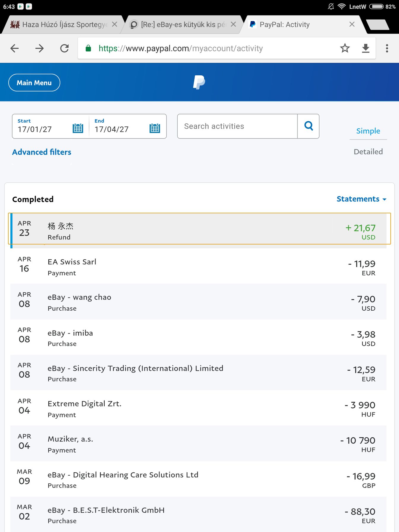Switch to Simple activity view

point(368,131)
